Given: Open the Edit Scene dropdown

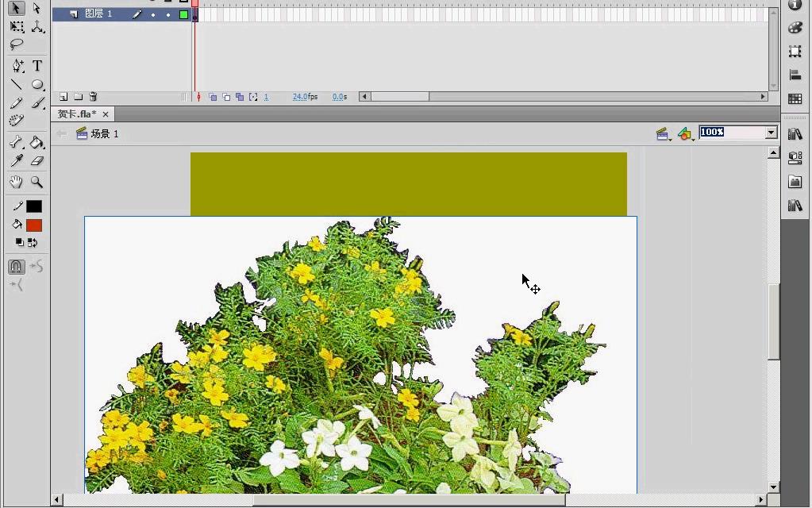Looking at the screenshot, I should pos(664,134).
